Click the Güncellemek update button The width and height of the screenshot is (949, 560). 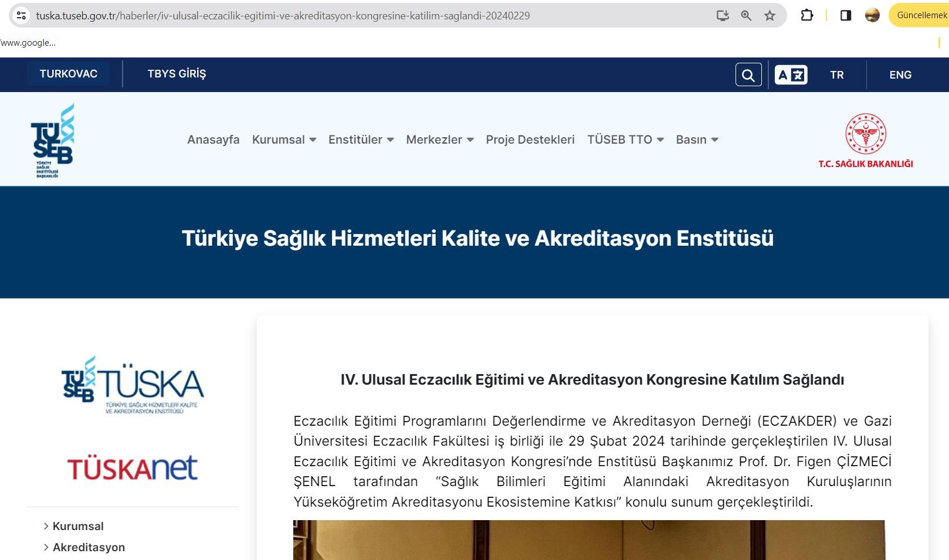click(x=920, y=15)
